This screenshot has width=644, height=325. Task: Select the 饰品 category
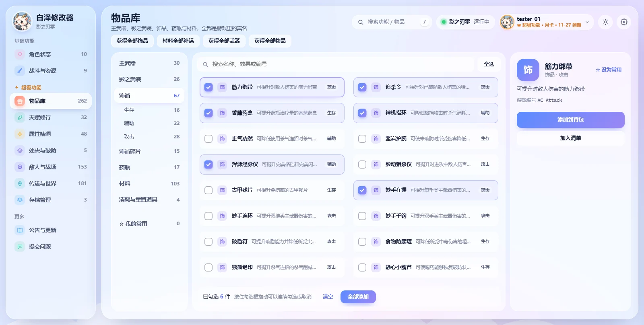click(149, 95)
